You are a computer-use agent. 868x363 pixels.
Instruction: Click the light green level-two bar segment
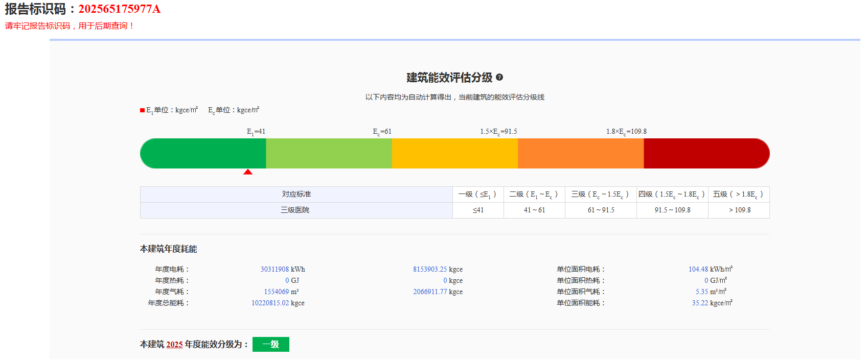[329, 153]
